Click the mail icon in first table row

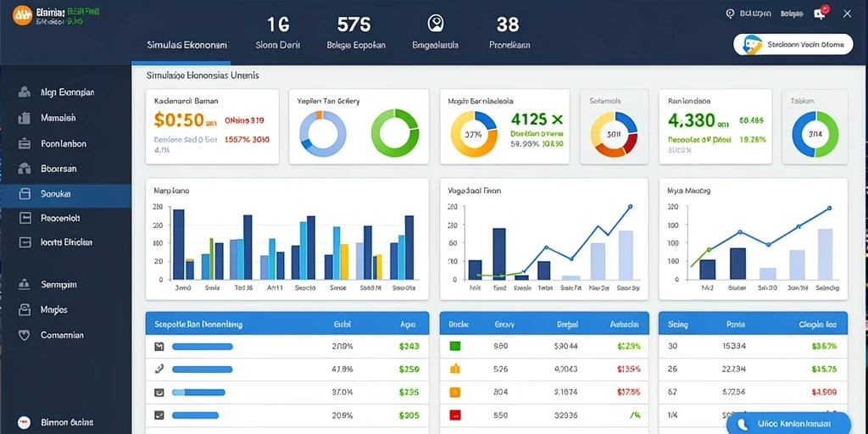point(159,347)
